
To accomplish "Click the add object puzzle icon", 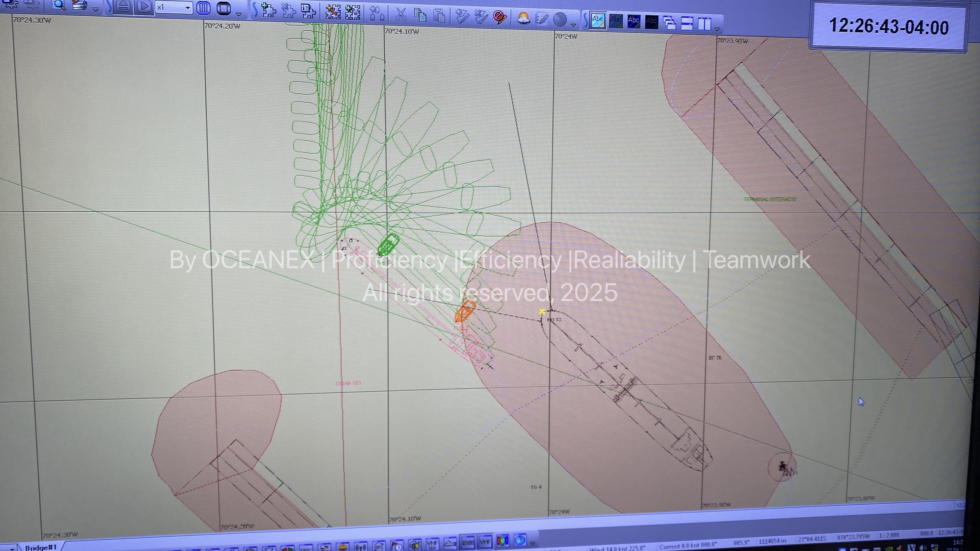I will [268, 10].
